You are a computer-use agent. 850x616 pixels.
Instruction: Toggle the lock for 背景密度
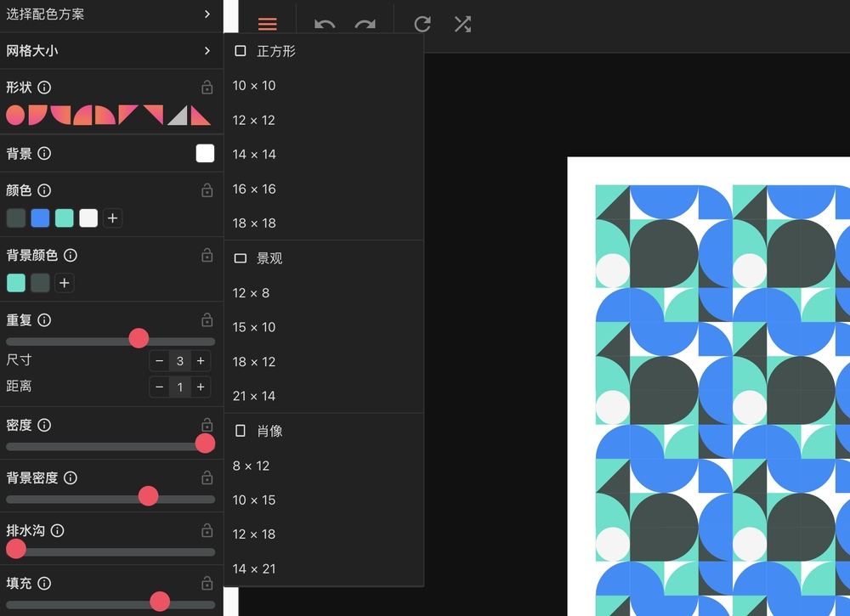(x=207, y=478)
